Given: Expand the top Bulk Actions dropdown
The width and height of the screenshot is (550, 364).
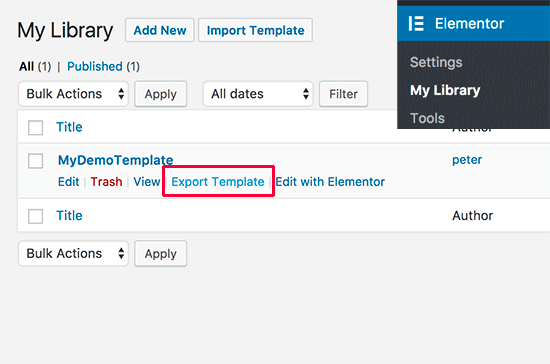Looking at the screenshot, I should (x=73, y=94).
